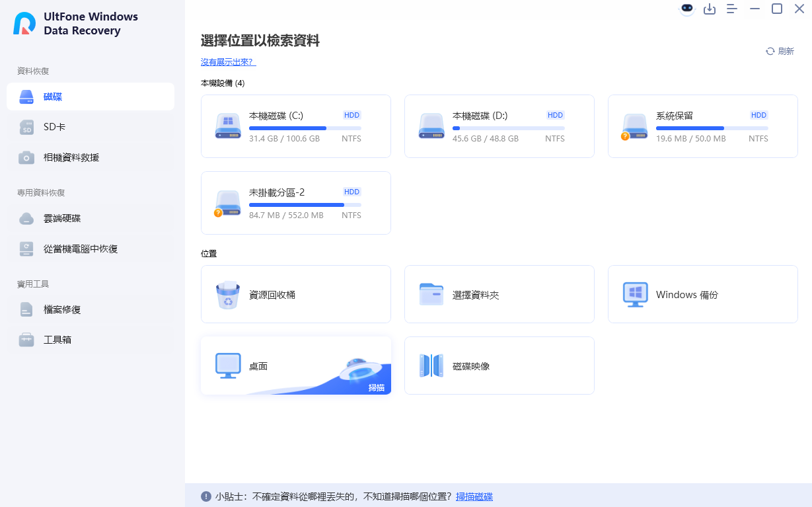
Task: Open 工具箱 in the sidebar
Action: (x=91, y=340)
